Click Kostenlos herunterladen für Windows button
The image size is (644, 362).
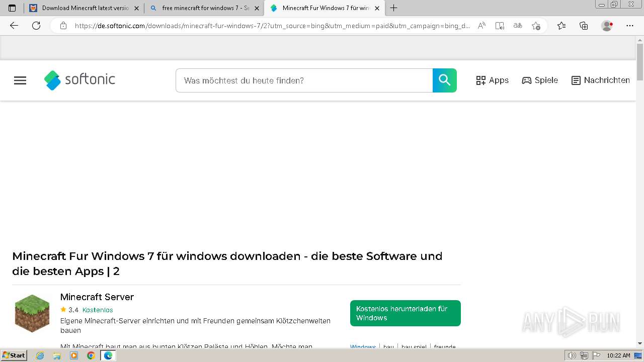[406, 313]
